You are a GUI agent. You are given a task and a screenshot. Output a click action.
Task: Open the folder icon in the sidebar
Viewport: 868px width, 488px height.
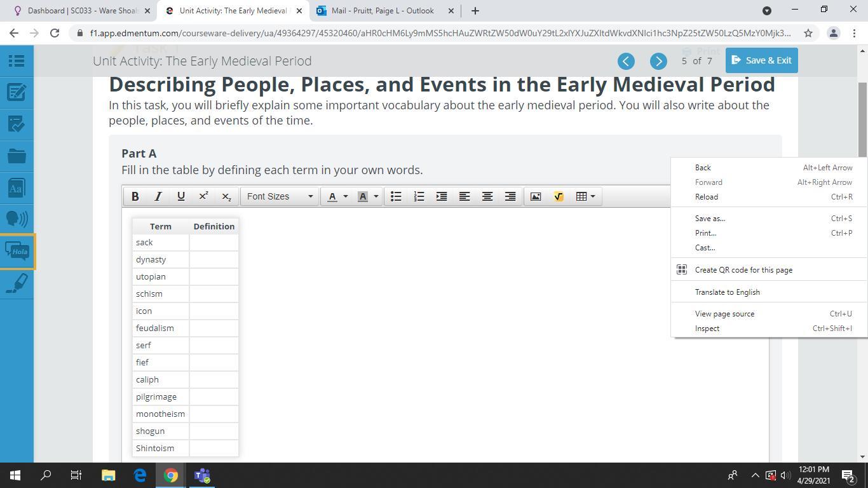(17, 156)
